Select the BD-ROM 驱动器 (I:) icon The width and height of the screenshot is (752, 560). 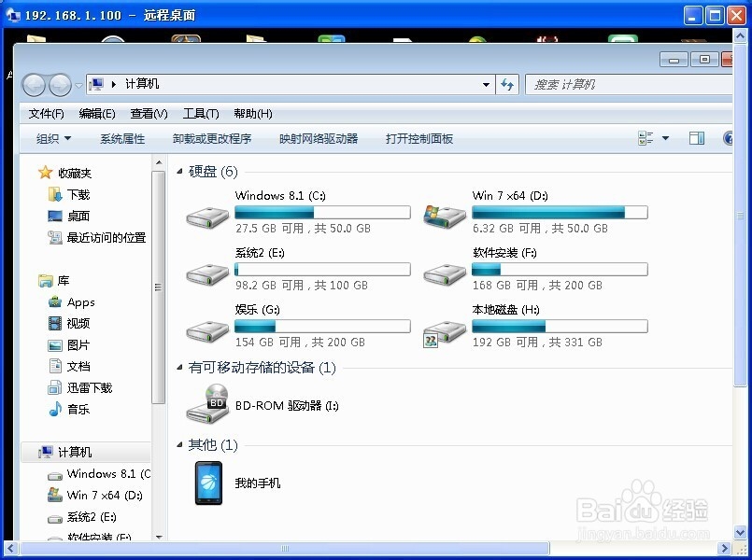pyautogui.click(x=207, y=403)
